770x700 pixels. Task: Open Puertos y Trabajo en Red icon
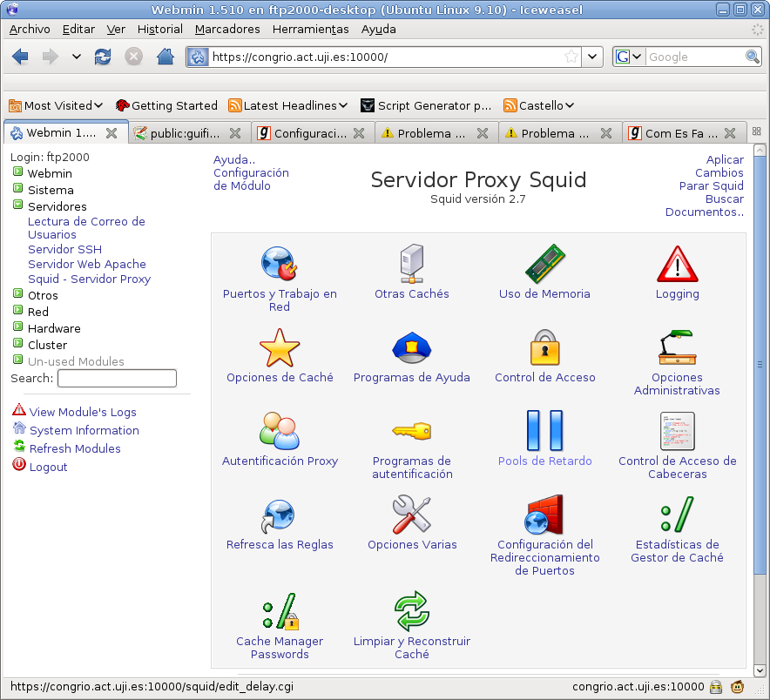click(280, 265)
